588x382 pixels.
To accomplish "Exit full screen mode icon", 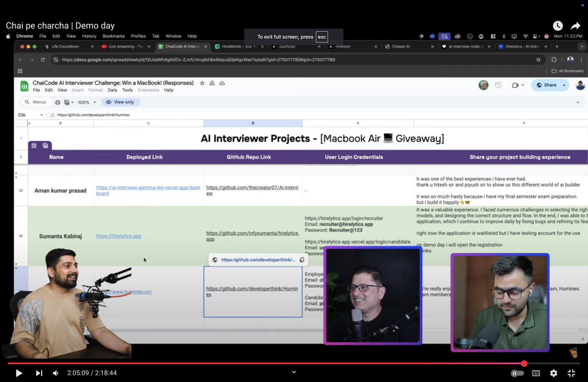I will tap(571, 373).
